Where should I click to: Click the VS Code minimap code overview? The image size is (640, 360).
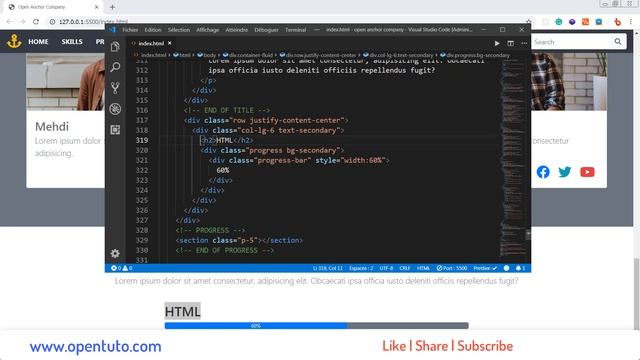513,157
